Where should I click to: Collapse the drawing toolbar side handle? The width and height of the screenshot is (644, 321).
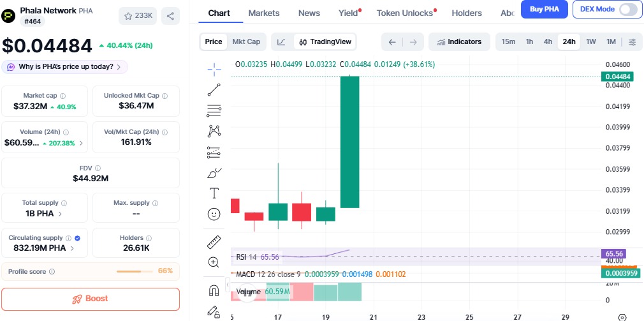[x=228, y=285]
